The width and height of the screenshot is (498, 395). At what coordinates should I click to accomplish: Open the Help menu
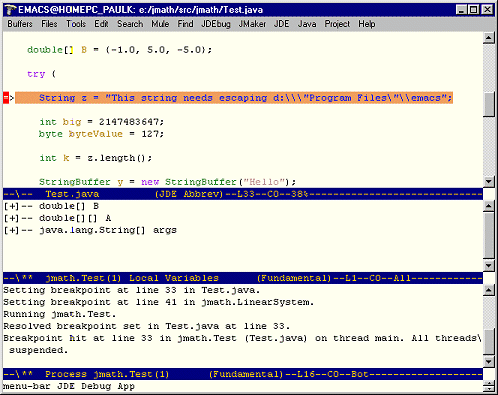pyautogui.click(x=367, y=24)
